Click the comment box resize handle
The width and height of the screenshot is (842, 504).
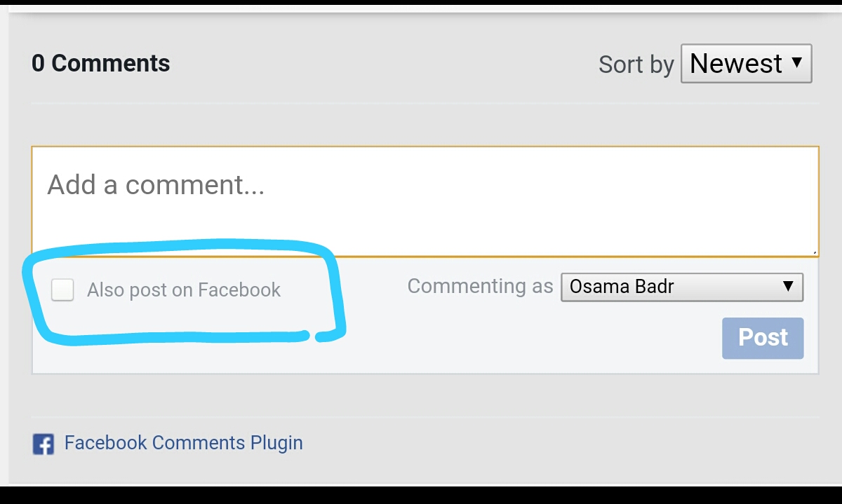[x=814, y=252]
